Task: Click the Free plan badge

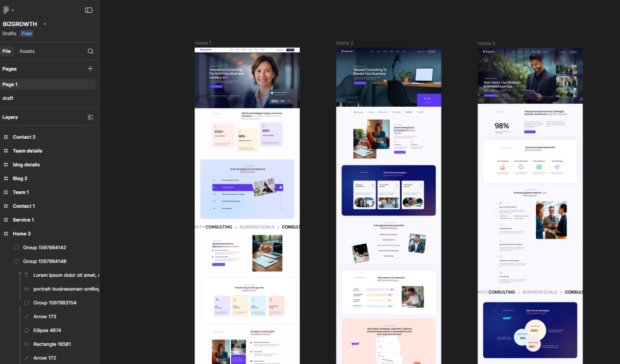Action: point(27,34)
